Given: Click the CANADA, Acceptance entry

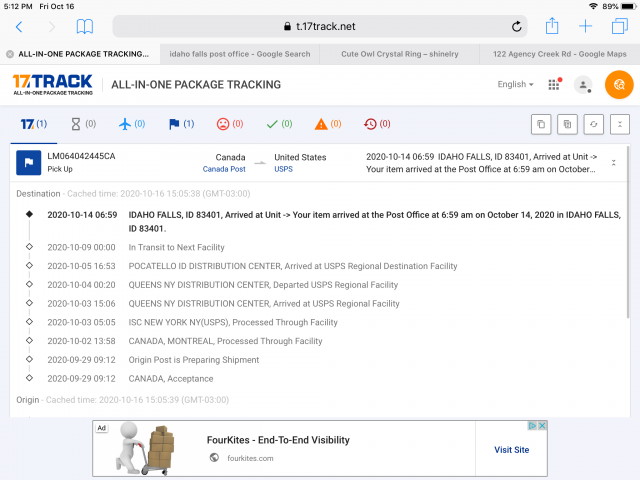Looking at the screenshot, I should tap(171, 379).
